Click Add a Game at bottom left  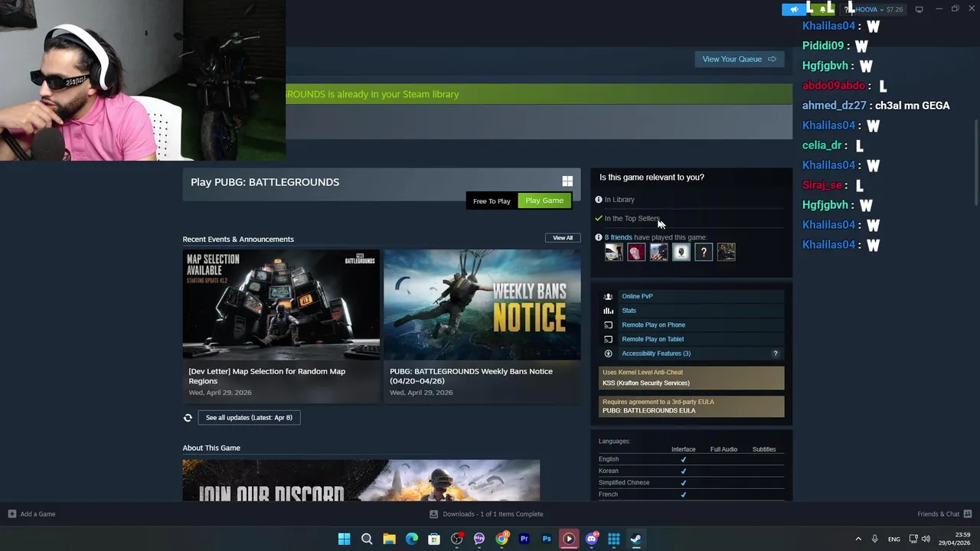[31, 514]
